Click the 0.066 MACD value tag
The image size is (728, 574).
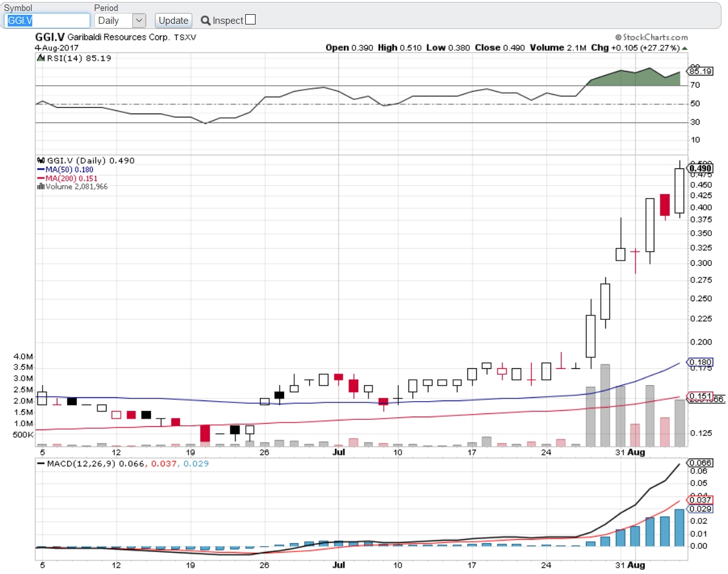pos(701,463)
